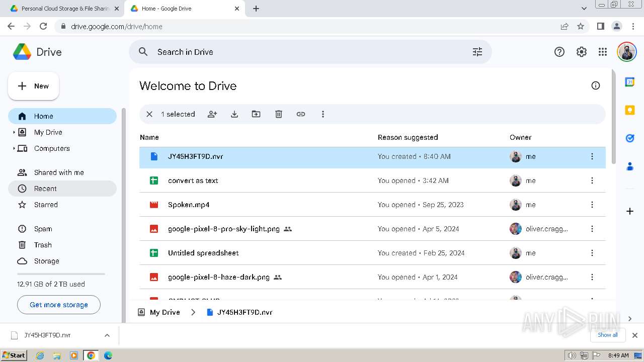This screenshot has height=362, width=644.
Task: Open more actions for JY45H3FT9D.nvr row
Action: pyautogui.click(x=592, y=156)
